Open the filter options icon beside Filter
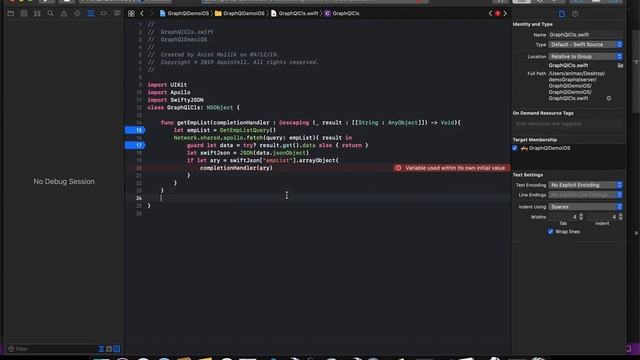Image resolution: width=640 pixels, height=360 pixels. pos(11,349)
